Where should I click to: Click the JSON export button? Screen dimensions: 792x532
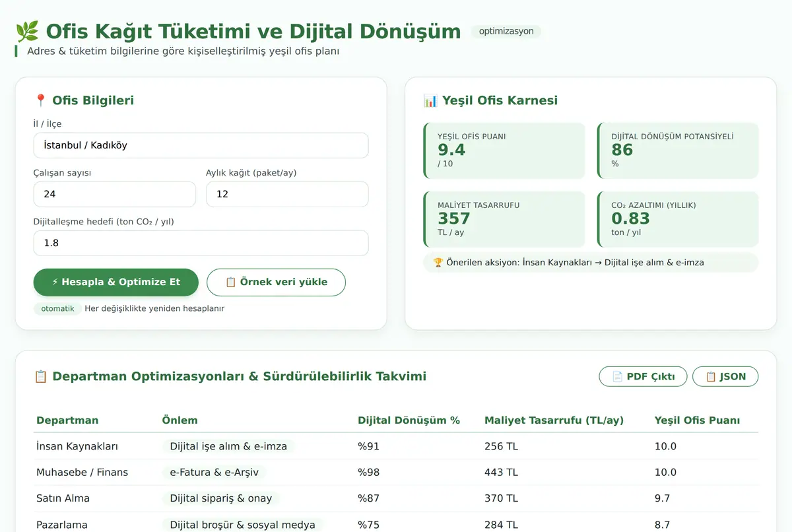tap(725, 376)
